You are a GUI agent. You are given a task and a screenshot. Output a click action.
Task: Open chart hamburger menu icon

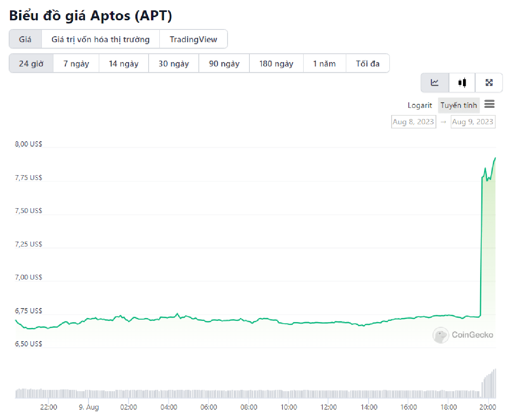click(489, 104)
